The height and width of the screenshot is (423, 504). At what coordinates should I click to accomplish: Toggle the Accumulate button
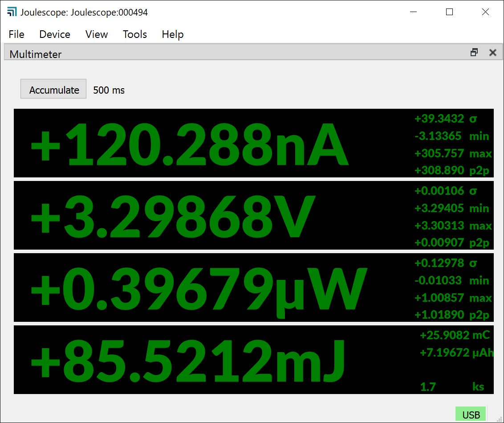[53, 89]
